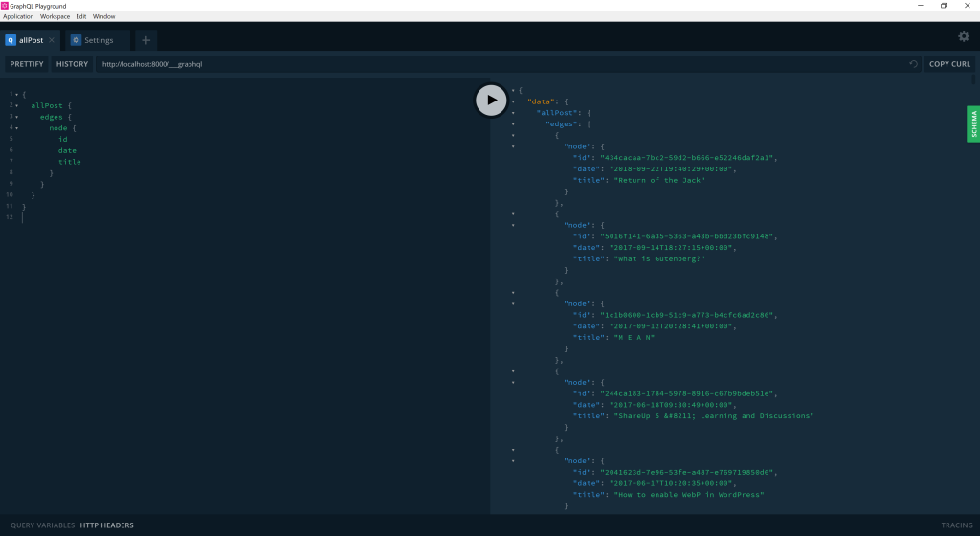Collapse the "edges" array in the response panel
The image size is (980, 536).
(514, 124)
